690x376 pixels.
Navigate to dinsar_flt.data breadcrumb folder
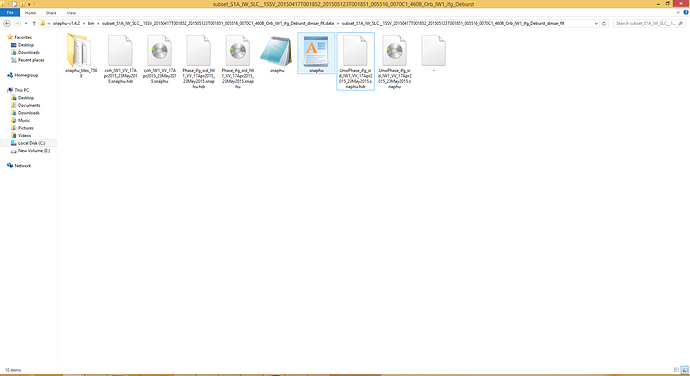click(x=218, y=23)
